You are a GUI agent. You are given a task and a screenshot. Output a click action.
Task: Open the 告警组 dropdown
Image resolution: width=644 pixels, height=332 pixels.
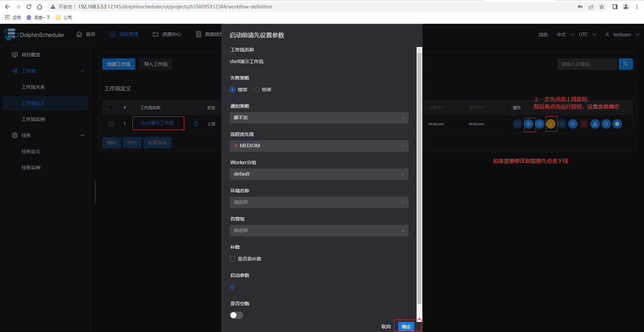point(319,231)
